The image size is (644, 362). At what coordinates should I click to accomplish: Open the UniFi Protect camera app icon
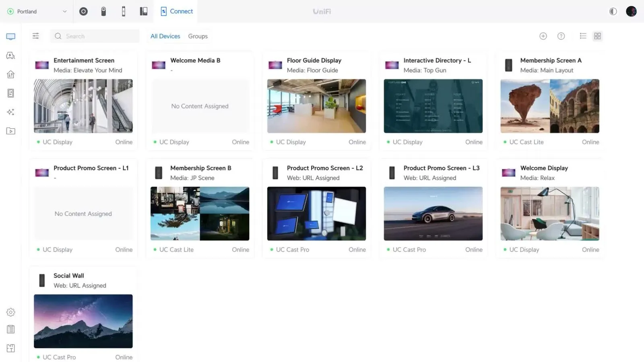coord(103,11)
